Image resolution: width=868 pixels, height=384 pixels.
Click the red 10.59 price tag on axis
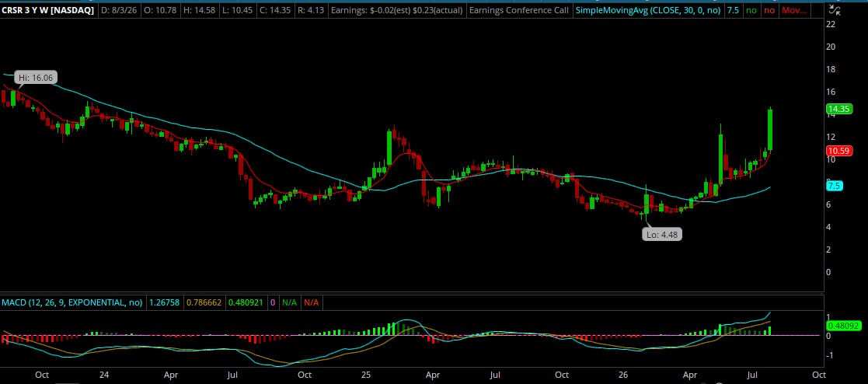(838, 151)
